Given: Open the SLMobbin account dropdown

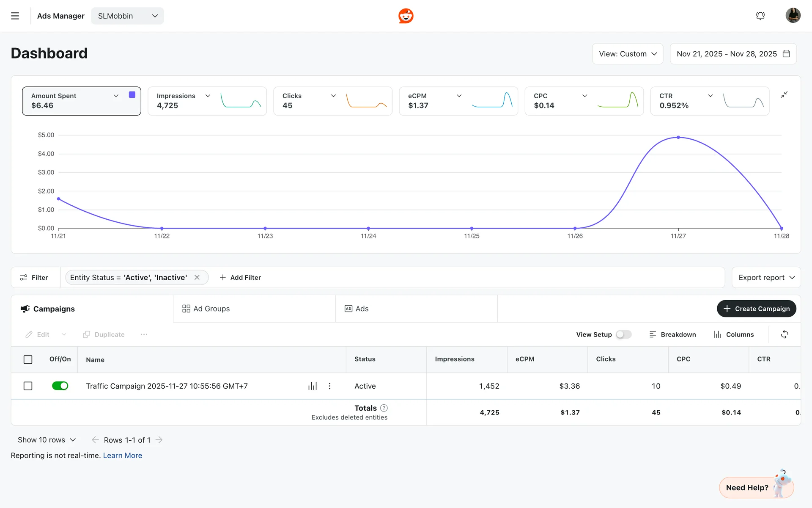Looking at the screenshot, I should [x=127, y=16].
